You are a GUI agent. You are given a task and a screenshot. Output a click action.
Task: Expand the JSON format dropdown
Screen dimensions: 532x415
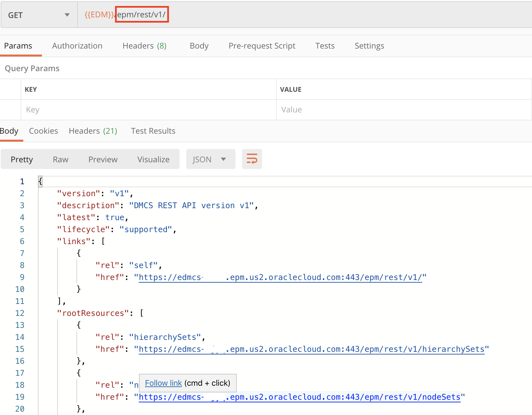point(210,159)
